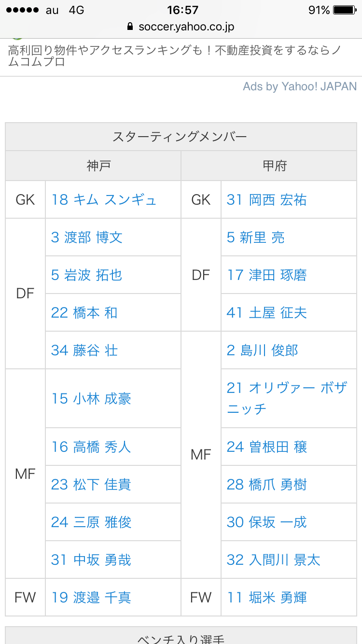Select player 28 橋爪 勇樹
The image size is (362, 644).
(x=267, y=484)
